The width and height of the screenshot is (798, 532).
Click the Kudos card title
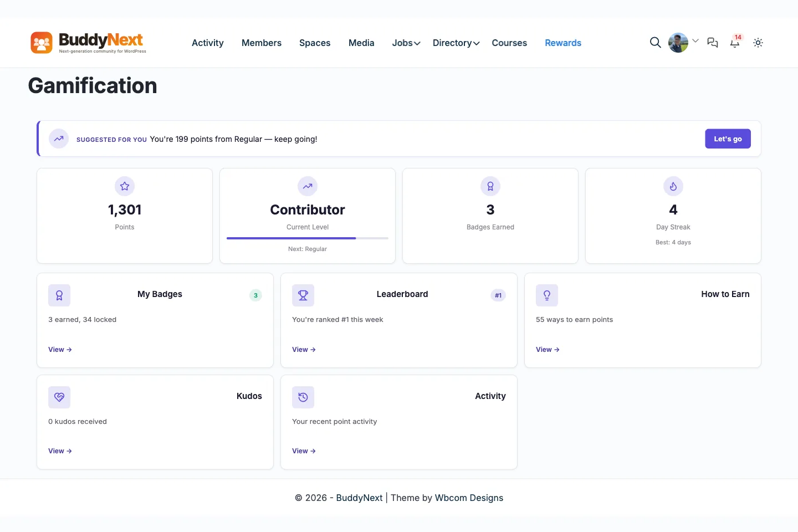point(249,396)
